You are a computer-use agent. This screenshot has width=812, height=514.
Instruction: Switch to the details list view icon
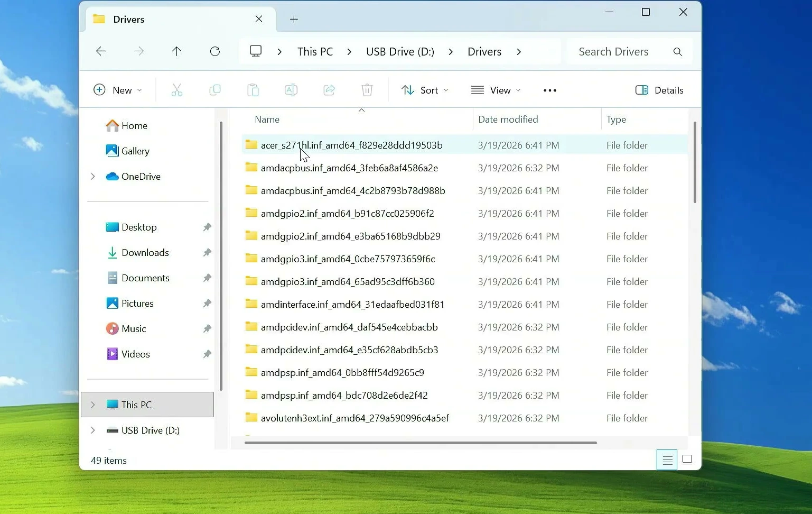coord(667,460)
